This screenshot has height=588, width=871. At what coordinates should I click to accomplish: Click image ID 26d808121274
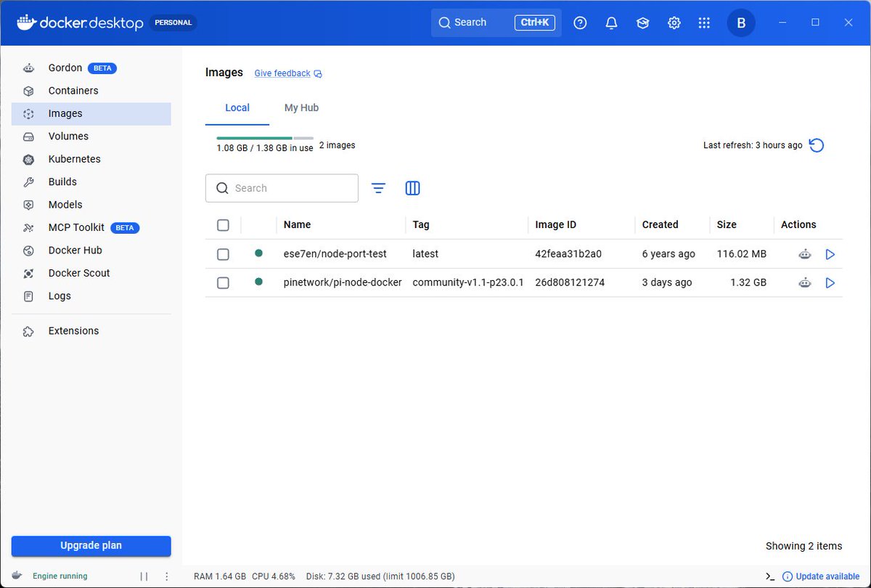tap(570, 282)
